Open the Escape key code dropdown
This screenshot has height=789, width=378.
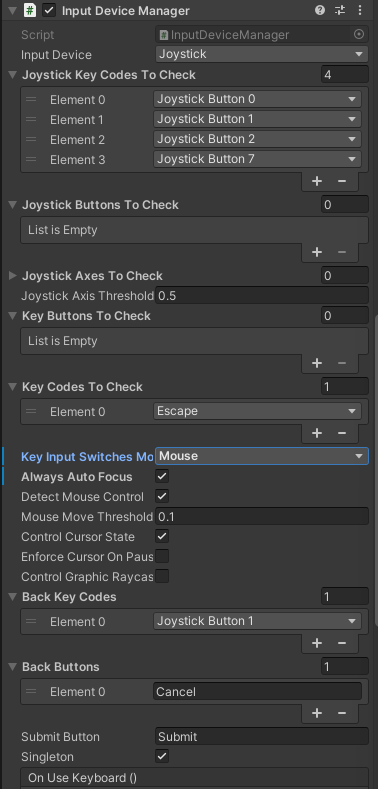click(257, 411)
